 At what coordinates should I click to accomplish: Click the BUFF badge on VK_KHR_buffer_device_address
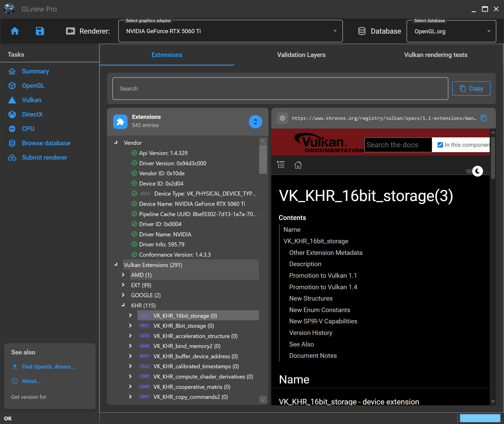click(144, 356)
